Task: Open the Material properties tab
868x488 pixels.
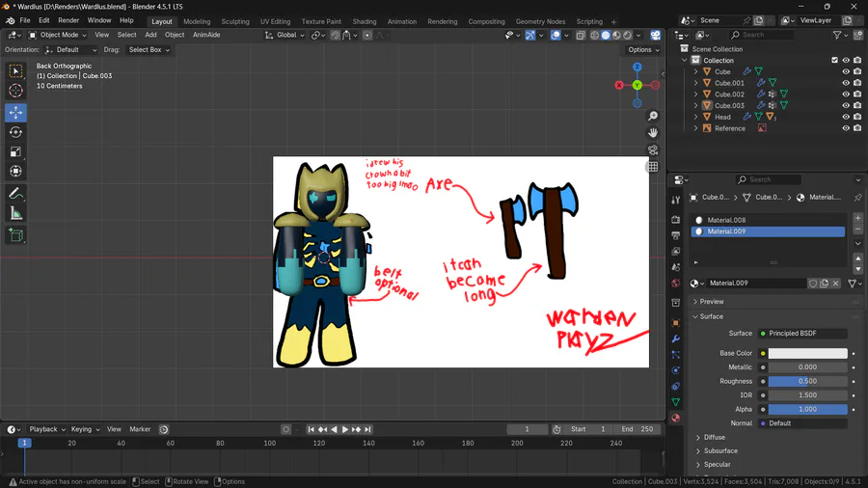Action: coord(675,419)
